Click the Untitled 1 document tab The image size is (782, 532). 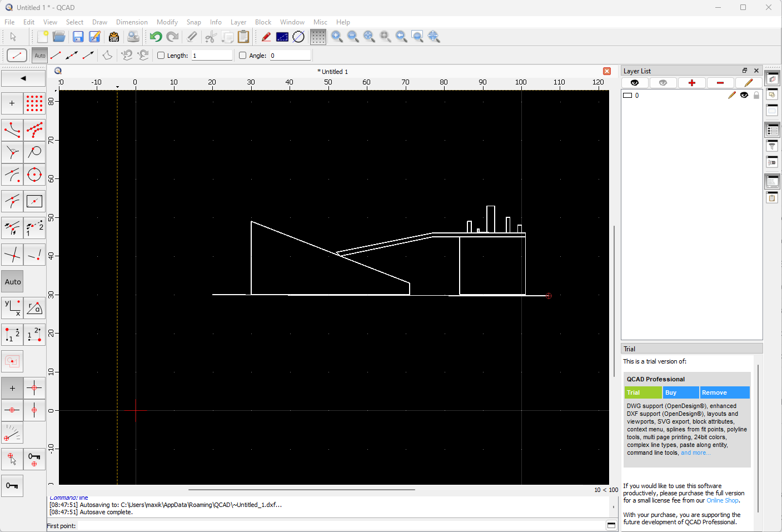(x=332, y=72)
